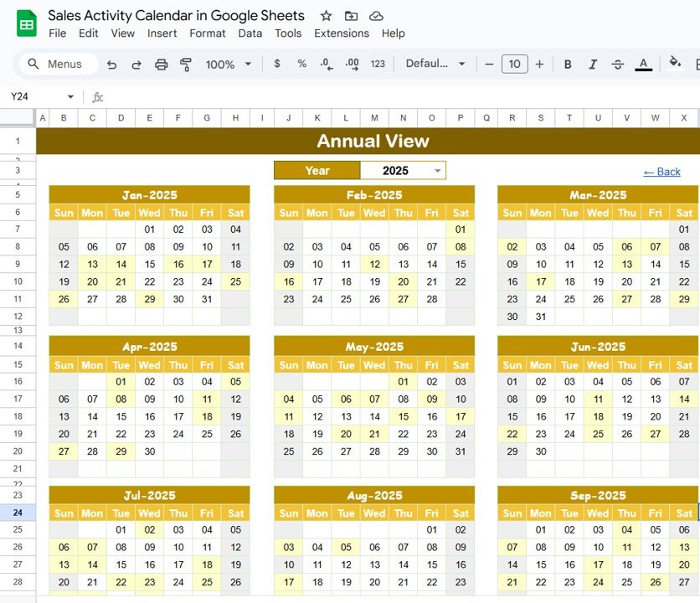Viewport: 700px width, 603px height.
Task: Click day 31 in Mar-2025
Action: pos(541,317)
